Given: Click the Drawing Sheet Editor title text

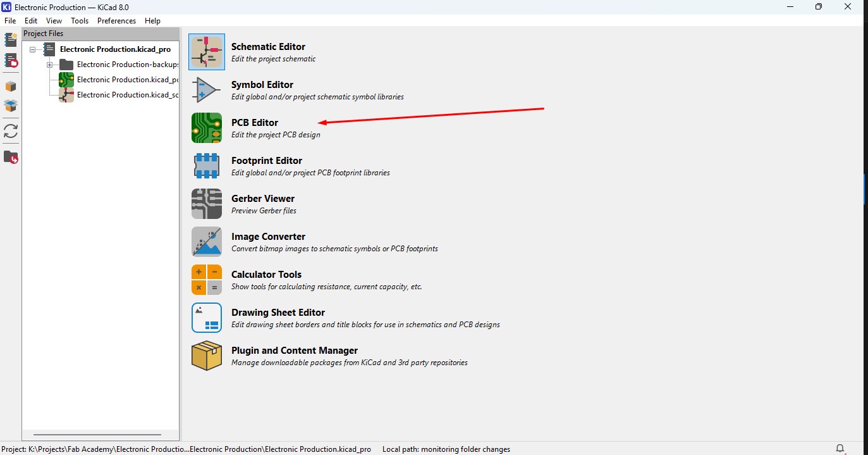Looking at the screenshot, I should 278,313.
